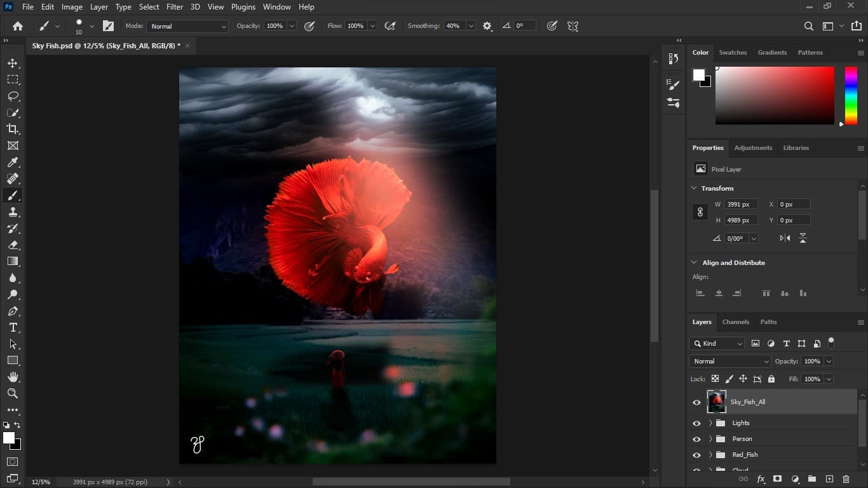Select the Zoom tool
The width and height of the screenshot is (868, 488).
(13, 393)
